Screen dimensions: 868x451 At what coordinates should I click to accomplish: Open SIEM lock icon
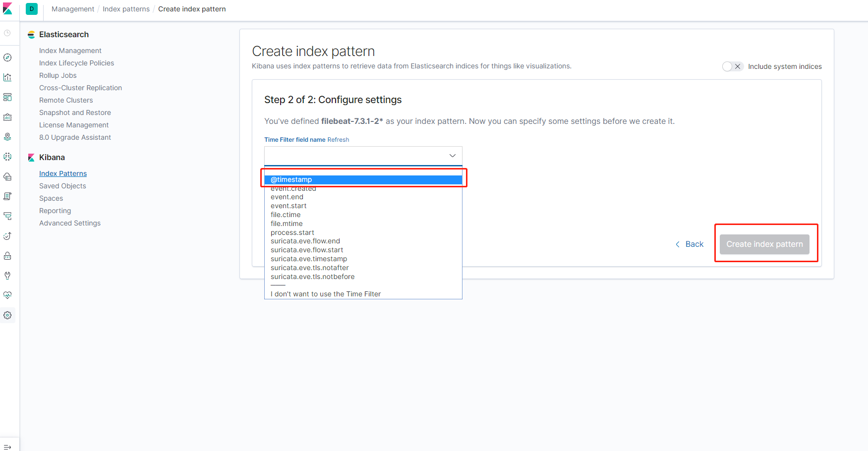(7, 256)
